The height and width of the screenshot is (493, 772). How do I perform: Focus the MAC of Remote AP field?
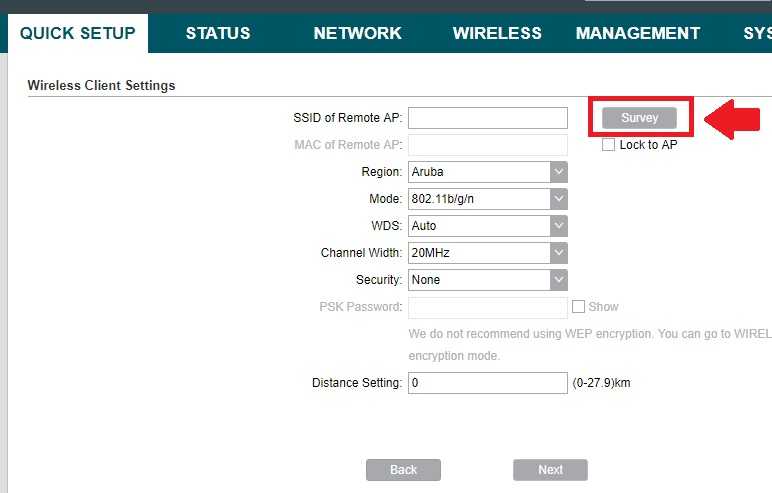(x=488, y=145)
